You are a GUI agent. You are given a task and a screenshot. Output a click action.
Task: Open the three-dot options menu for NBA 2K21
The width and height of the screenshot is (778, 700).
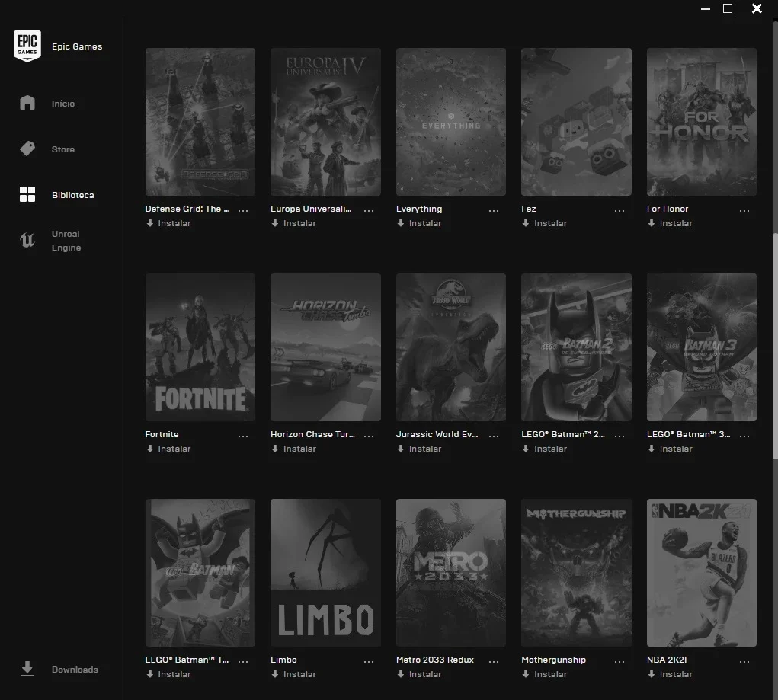coord(744,661)
